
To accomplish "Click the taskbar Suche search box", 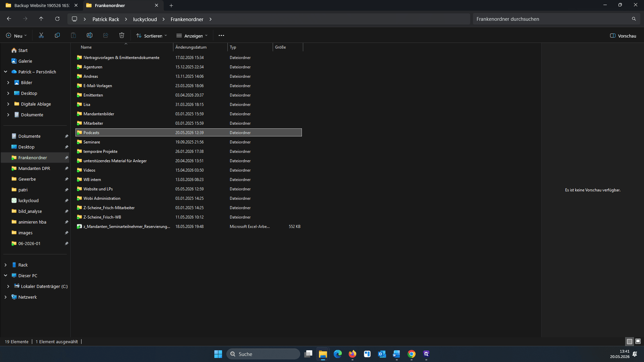I will 263,354.
